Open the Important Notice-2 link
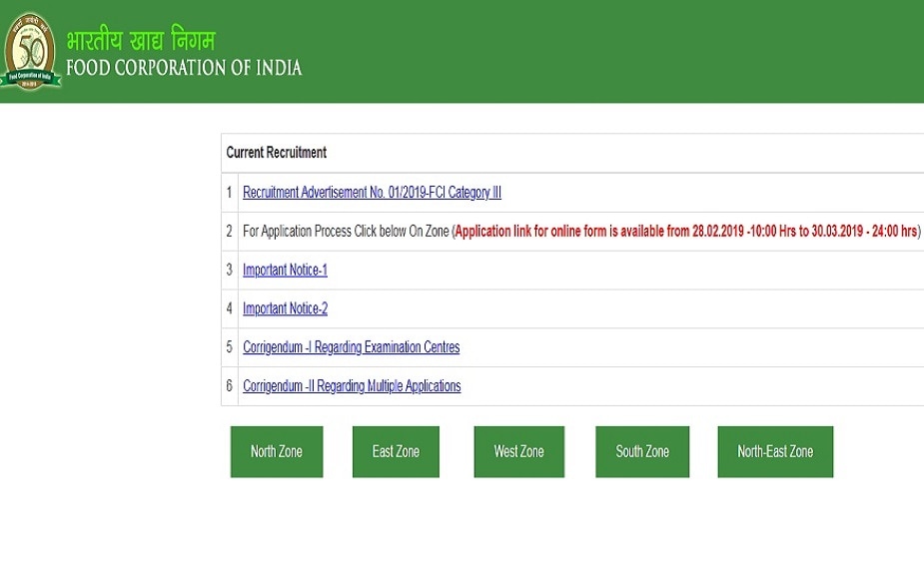The image size is (924, 582). point(285,308)
